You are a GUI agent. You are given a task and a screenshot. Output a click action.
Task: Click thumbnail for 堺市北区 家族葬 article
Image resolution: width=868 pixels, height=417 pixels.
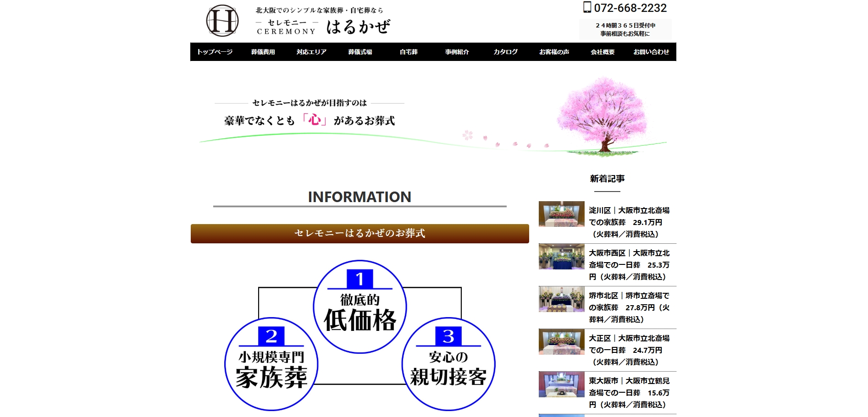(x=561, y=299)
